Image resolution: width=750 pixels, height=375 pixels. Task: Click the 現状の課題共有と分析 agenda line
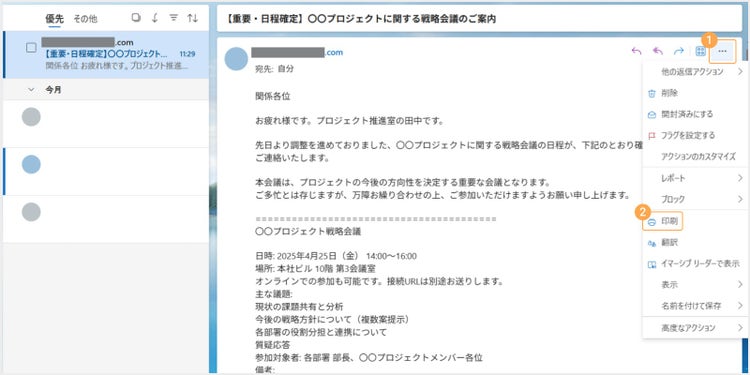[x=299, y=307]
